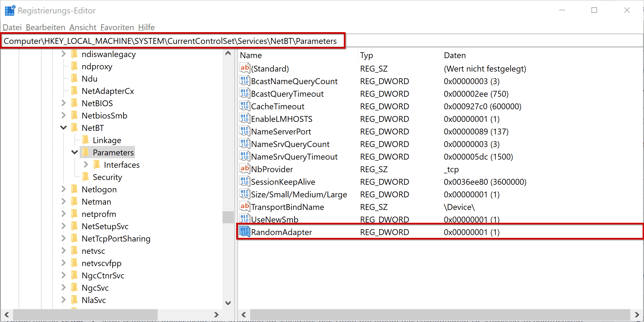Click the tree pane scroll-down arrow
Image resolution: width=644 pixels, height=322 pixels.
coord(228,303)
